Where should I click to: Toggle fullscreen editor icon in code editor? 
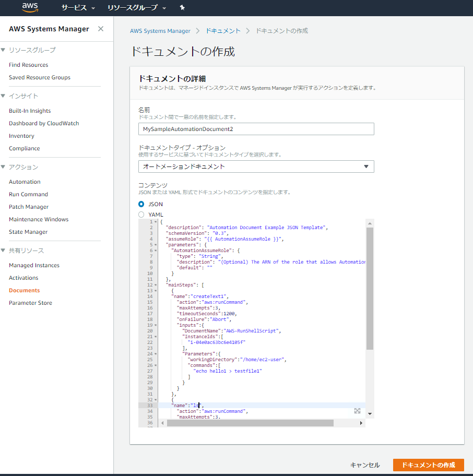click(357, 411)
